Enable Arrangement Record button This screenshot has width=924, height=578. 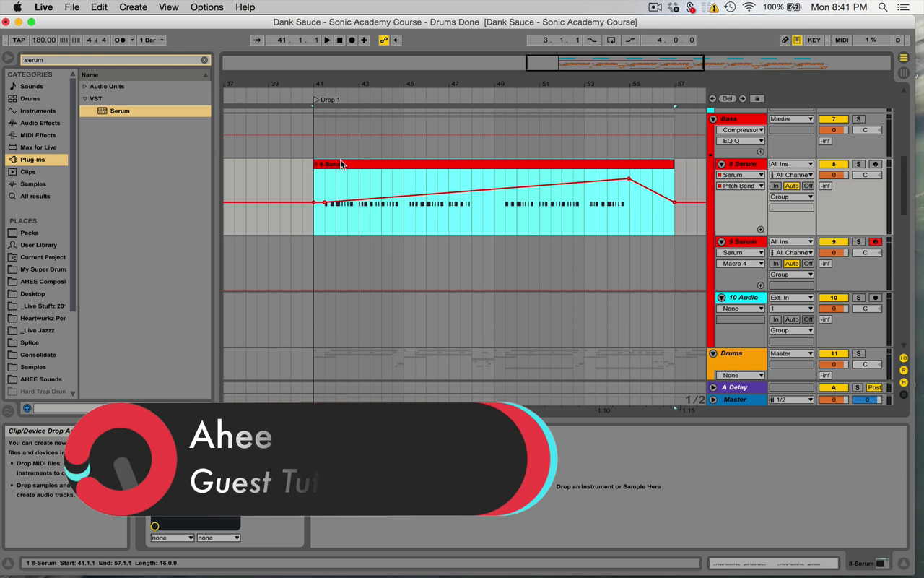[x=352, y=40]
